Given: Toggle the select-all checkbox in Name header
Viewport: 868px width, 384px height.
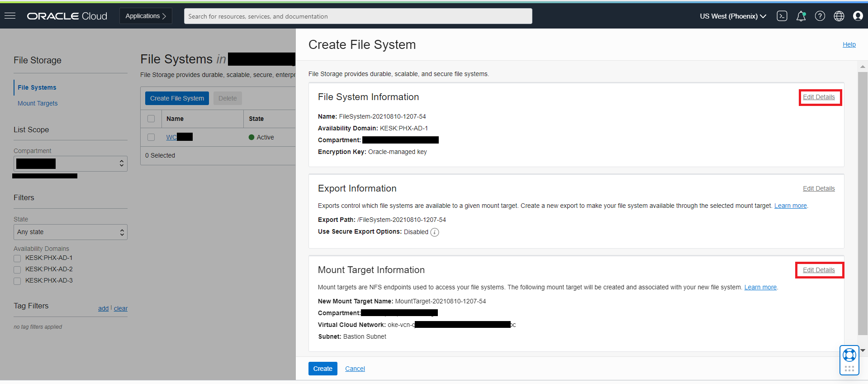Looking at the screenshot, I should 151,119.
